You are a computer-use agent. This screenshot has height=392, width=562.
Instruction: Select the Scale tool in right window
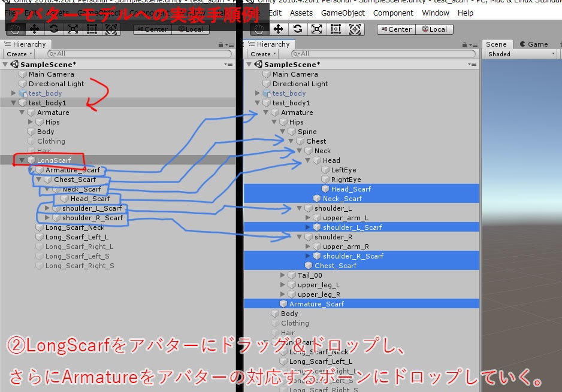coord(316,29)
